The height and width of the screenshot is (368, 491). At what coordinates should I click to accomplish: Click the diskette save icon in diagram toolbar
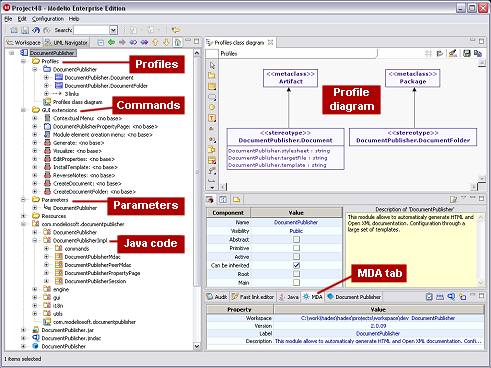(x=467, y=53)
